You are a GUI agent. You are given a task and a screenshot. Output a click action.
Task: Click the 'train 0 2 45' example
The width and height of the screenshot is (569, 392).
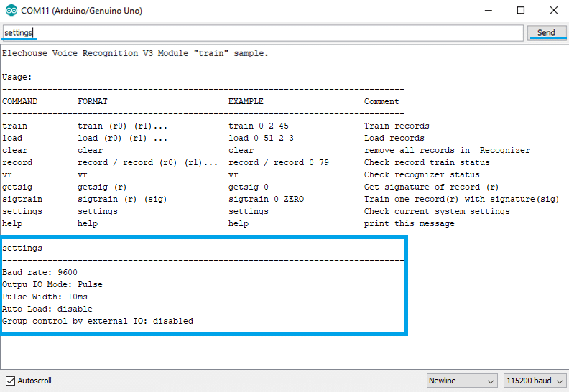(x=259, y=126)
